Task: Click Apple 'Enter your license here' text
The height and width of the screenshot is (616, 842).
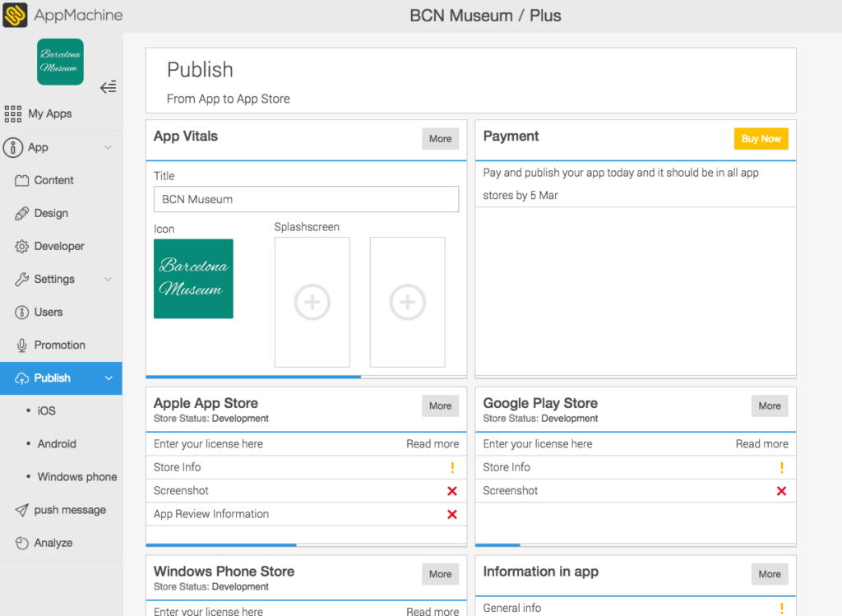Action: 208,444
